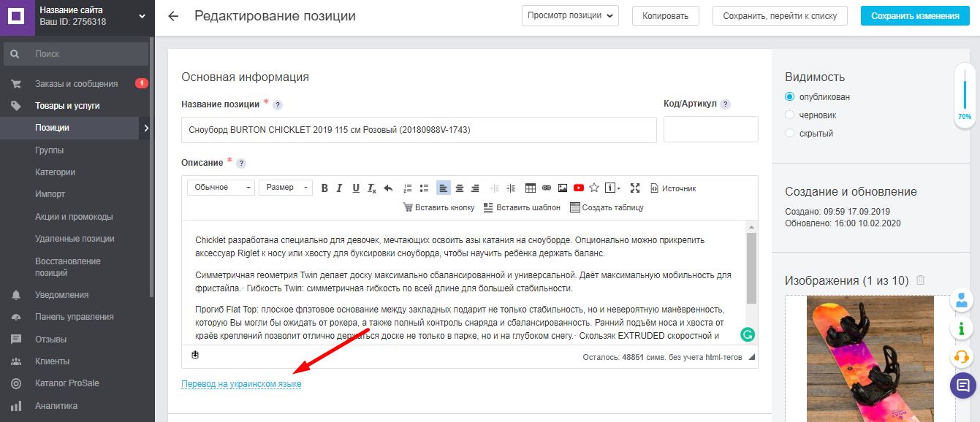This screenshot has width=980, height=422.
Task: Maximize the description editor to fullscreen
Action: (635, 188)
